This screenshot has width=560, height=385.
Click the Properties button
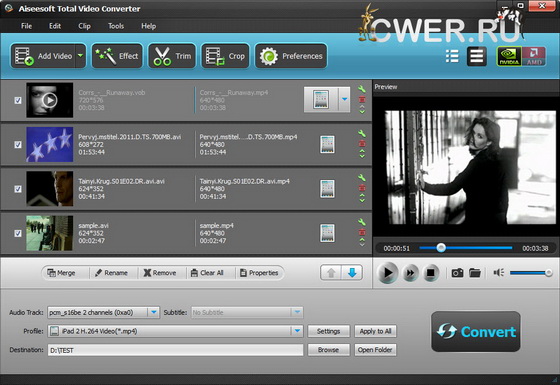(260, 273)
